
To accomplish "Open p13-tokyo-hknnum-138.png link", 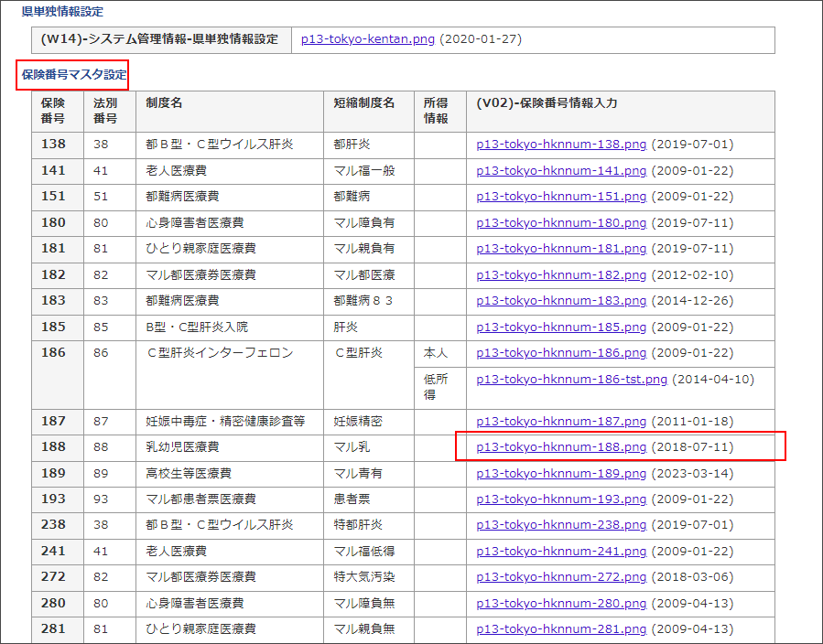I will tap(561, 145).
